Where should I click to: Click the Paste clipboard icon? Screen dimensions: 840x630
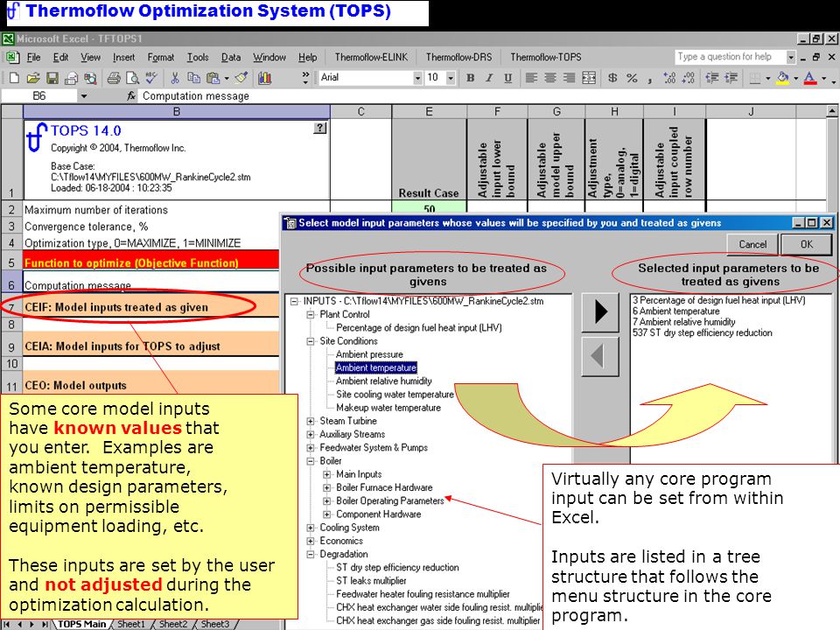coord(213,78)
